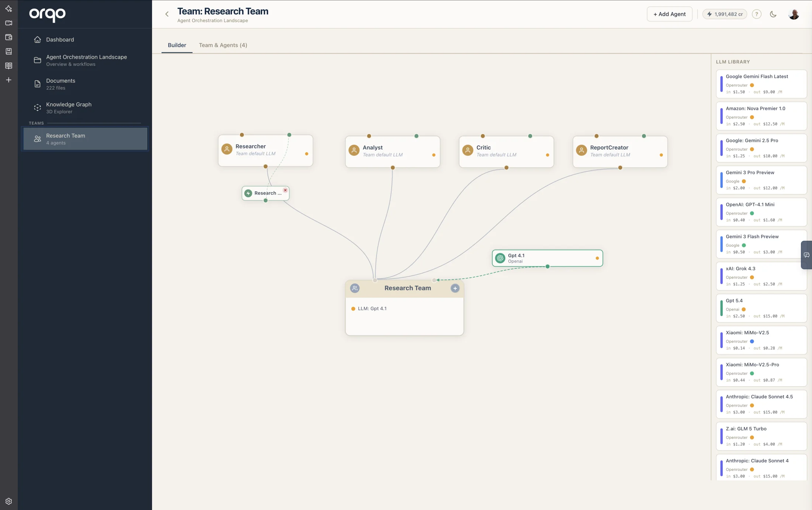Viewport: 812px width, 510px height.
Task: Select Gemini 3 Pro Preview in the LLM library
Action: point(761,180)
